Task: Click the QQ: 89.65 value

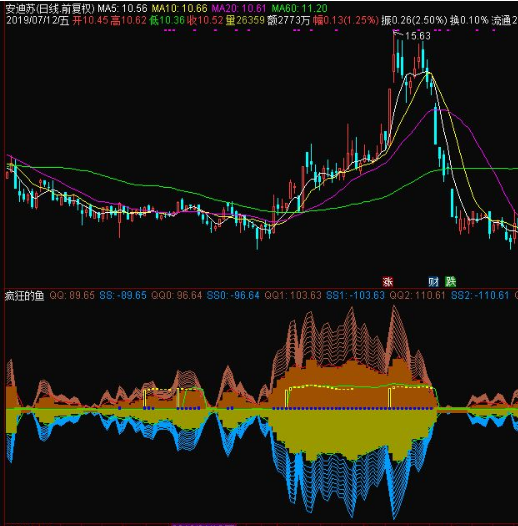Action: point(72,296)
